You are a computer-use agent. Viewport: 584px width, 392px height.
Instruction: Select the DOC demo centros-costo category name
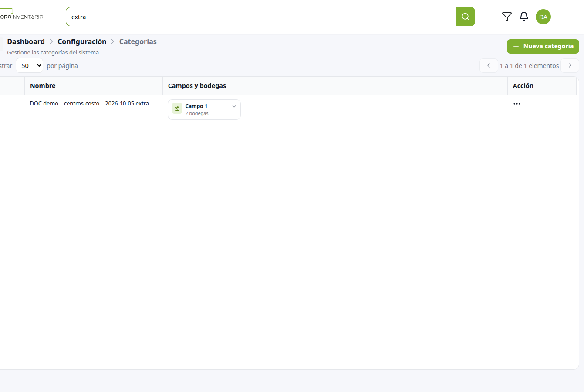click(89, 104)
